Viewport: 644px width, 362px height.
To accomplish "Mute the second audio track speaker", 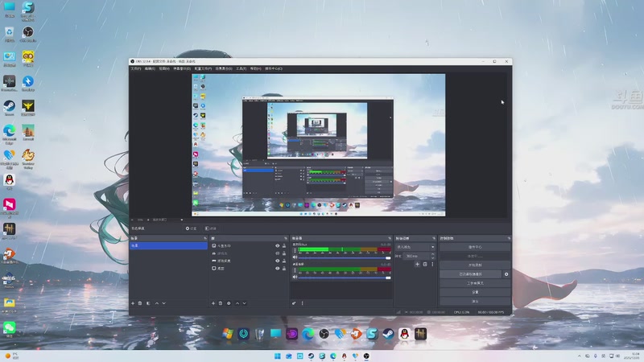I will click(x=295, y=277).
